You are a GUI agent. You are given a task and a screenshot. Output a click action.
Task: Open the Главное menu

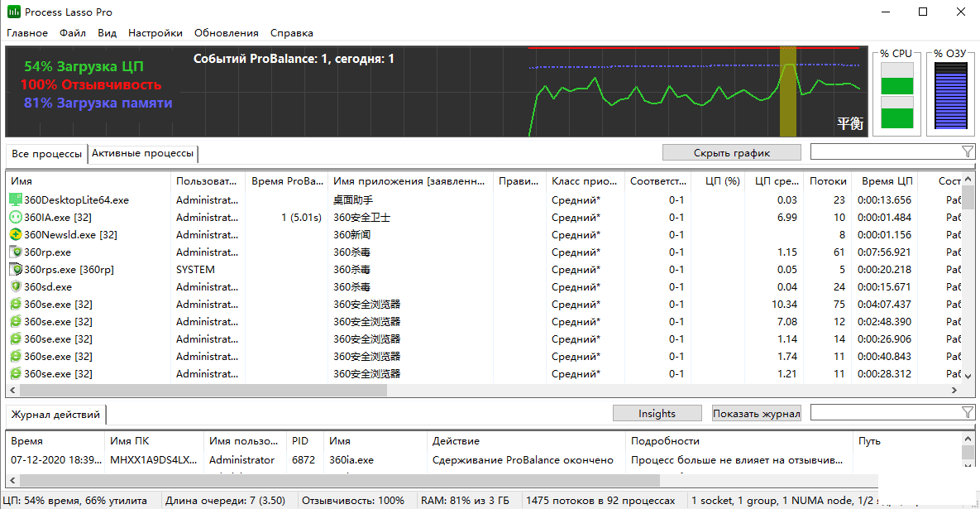(x=26, y=33)
